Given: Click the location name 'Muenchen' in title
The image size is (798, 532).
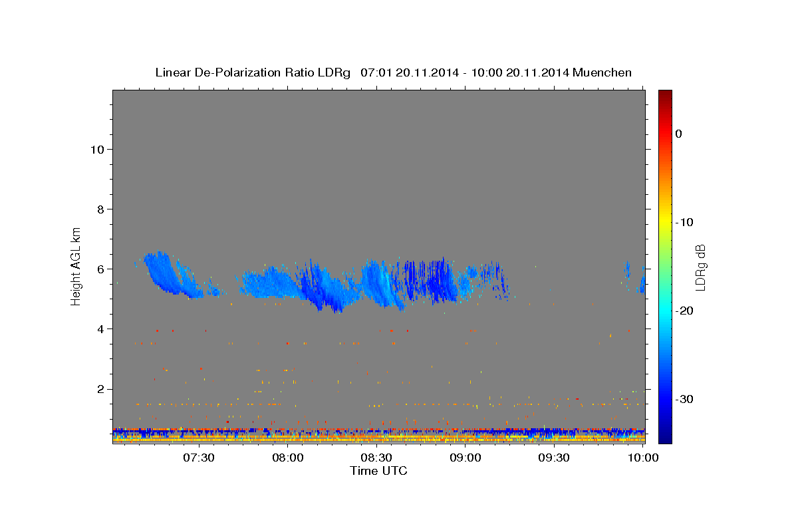Looking at the screenshot, I should (602, 72).
